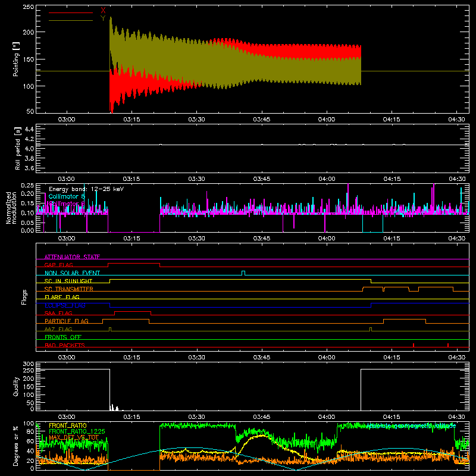Viewport: 476px width, 476px height.
Task: Click the 40 tick on Degrees axis
Action: [x=30, y=451]
